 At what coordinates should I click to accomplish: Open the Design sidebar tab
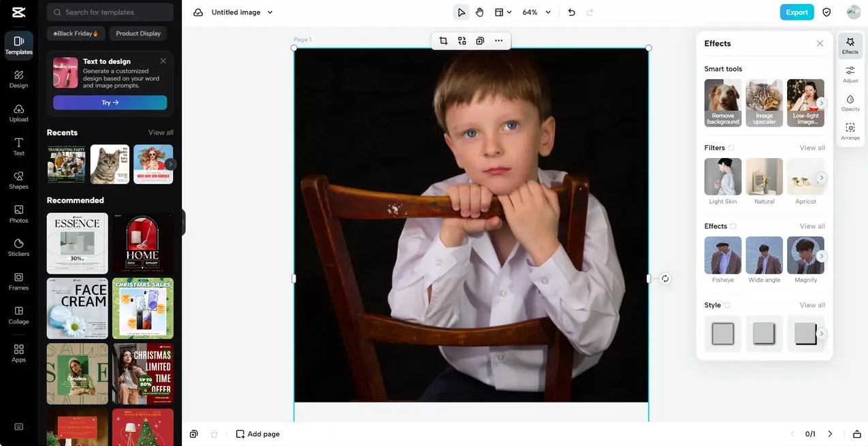point(18,79)
